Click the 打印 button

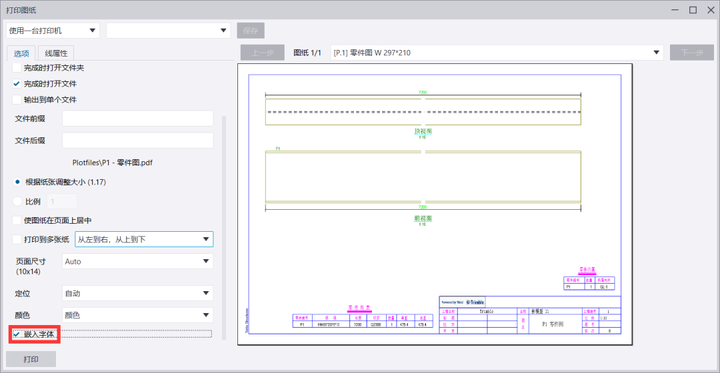[31, 359]
